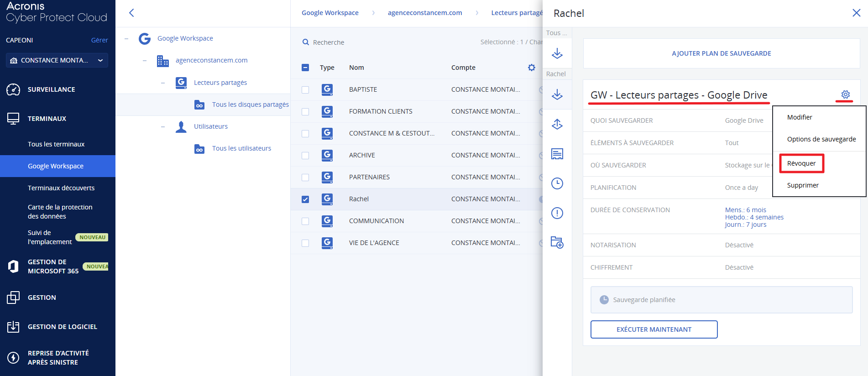Click AJOUTER PLAN DE SAUVEGARDE
This screenshot has height=376, width=868.
point(722,53)
